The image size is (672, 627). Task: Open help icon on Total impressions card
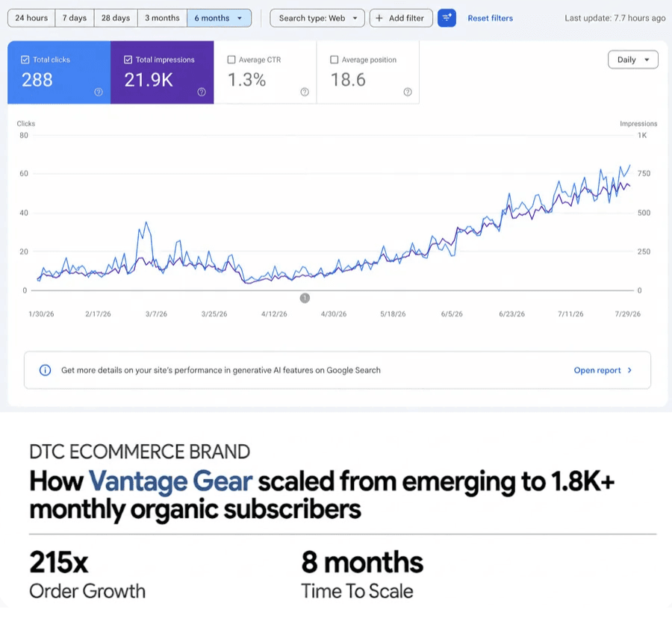202,92
